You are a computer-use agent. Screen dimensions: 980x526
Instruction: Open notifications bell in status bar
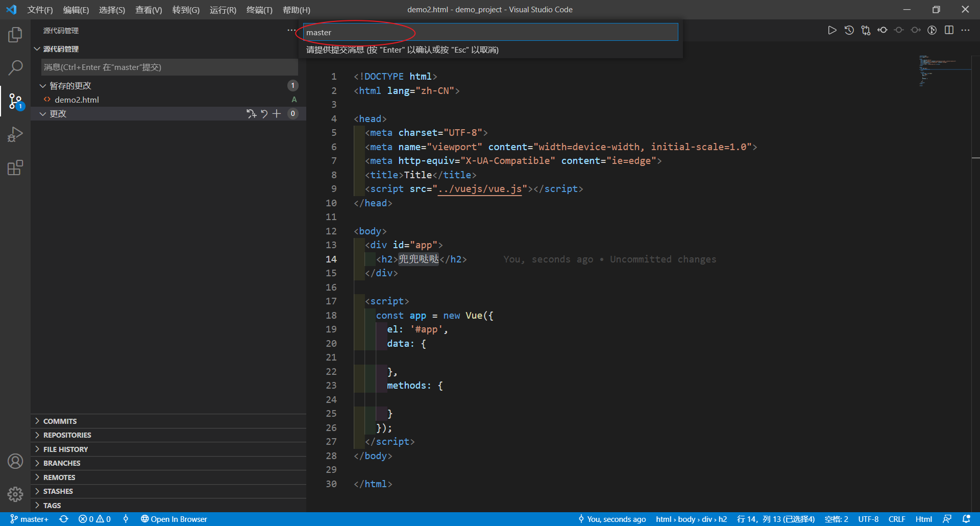click(966, 519)
